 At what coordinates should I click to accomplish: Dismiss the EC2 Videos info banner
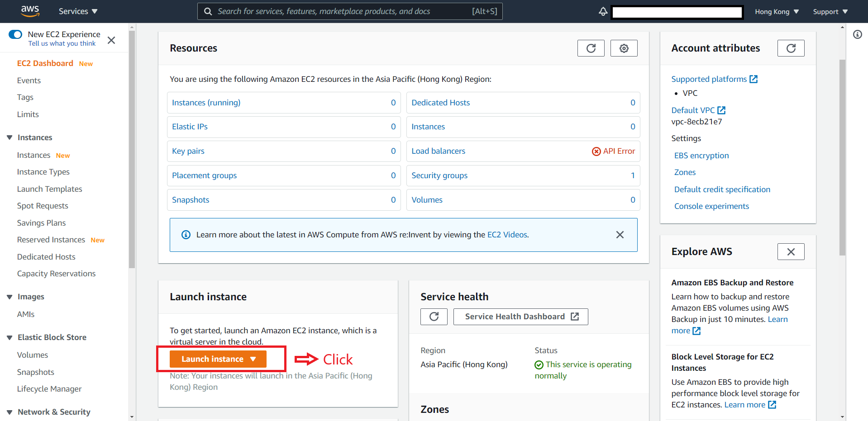tap(620, 235)
